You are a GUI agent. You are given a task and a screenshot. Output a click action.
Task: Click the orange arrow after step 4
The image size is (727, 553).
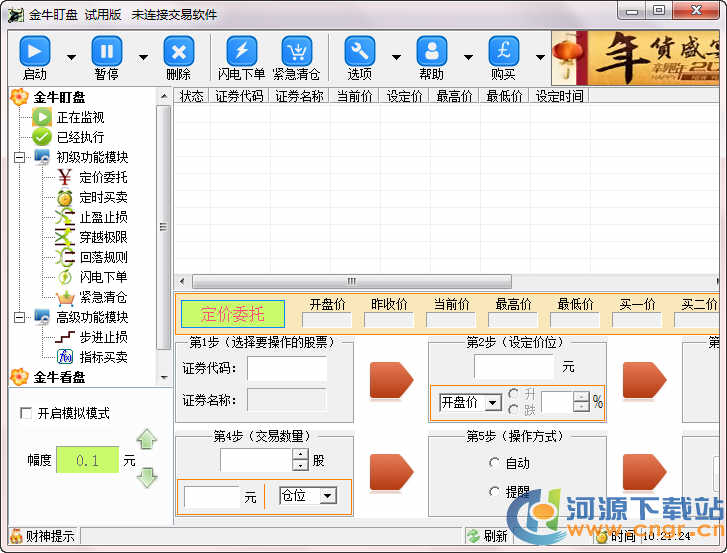[391, 472]
